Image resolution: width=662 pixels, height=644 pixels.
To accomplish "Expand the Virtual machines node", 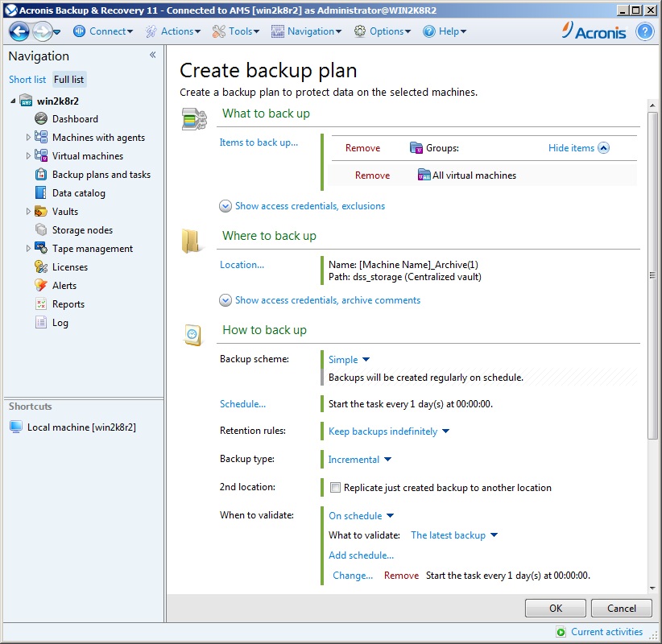I will (28, 156).
